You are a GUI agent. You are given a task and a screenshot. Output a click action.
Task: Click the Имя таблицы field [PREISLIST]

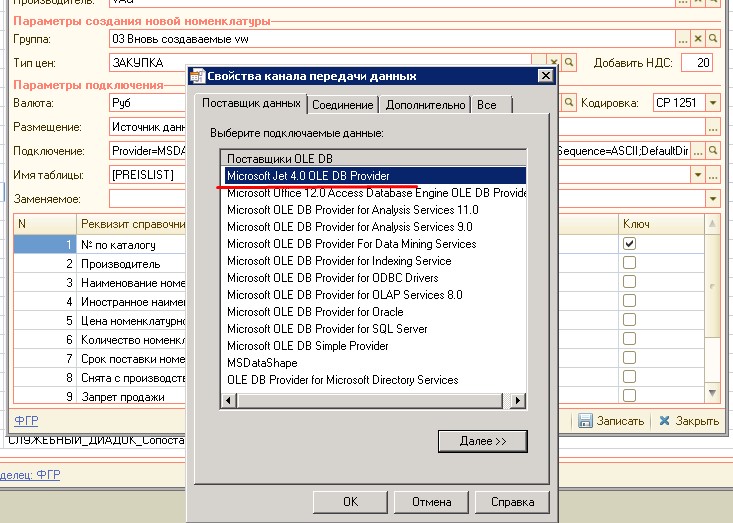[147, 175]
